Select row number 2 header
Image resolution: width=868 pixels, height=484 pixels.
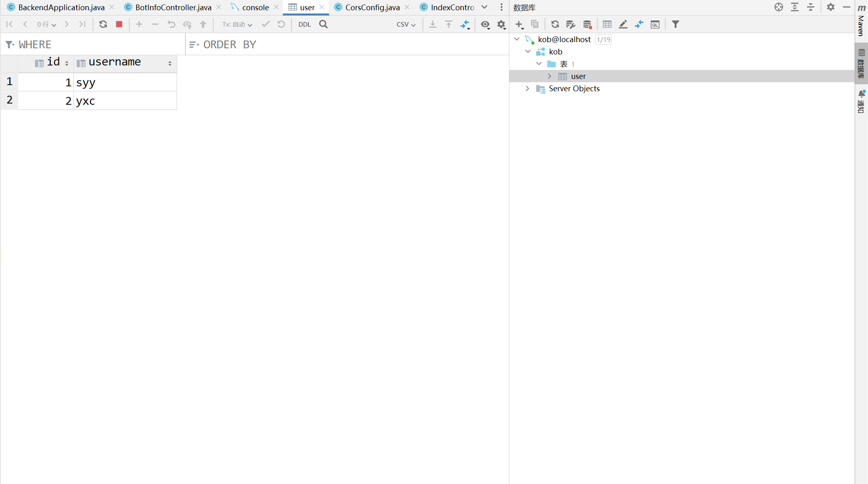tap(9, 100)
